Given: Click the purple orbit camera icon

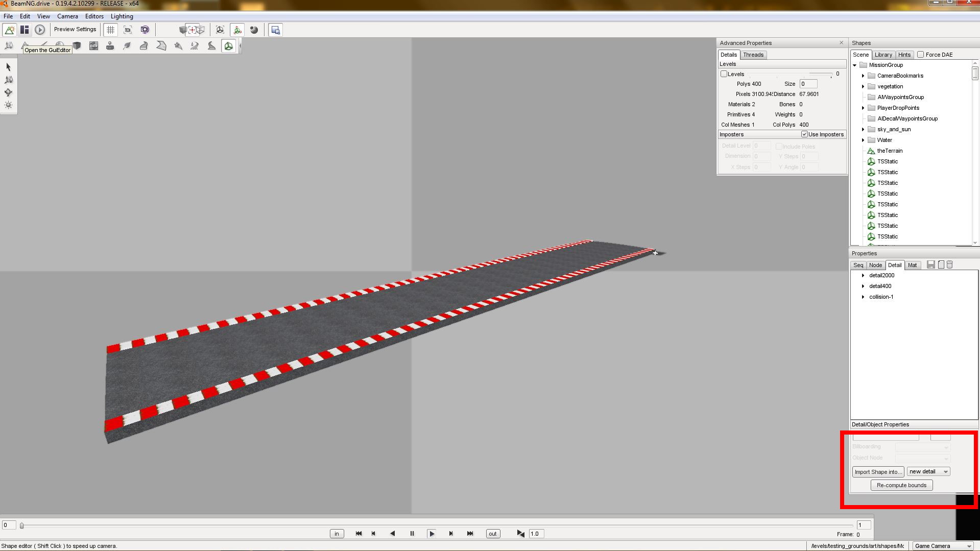Looking at the screenshot, I should coord(145,30).
